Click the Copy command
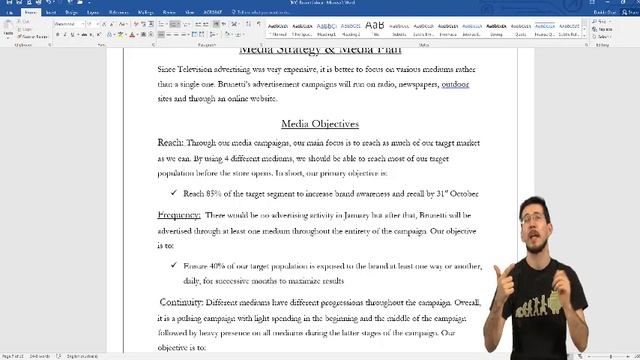 pyautogui.click(x=25, y=29)
